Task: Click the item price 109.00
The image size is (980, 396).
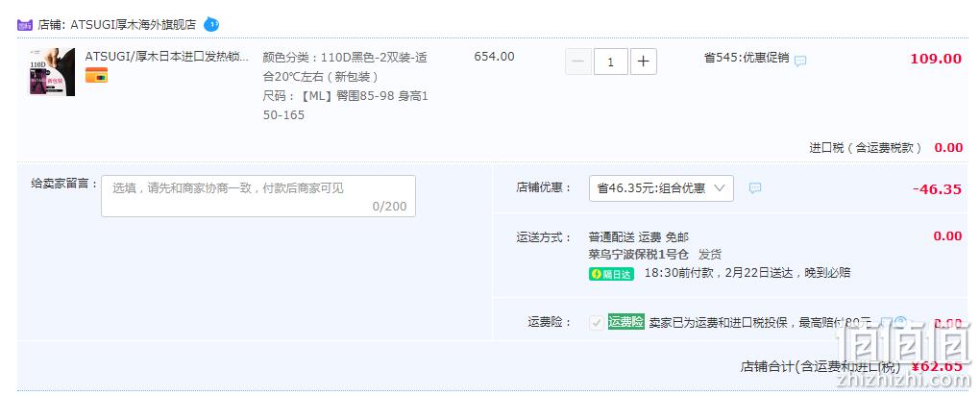Action: point(936,59)
